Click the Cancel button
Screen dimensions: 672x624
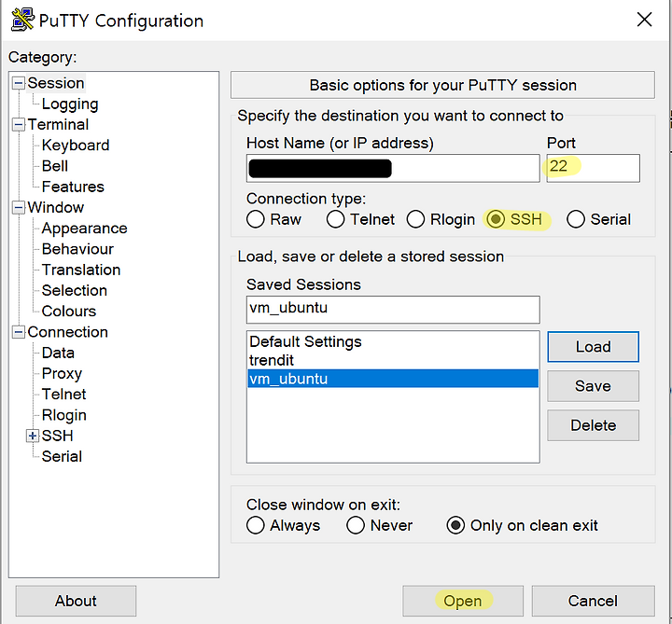click(594, 601)
